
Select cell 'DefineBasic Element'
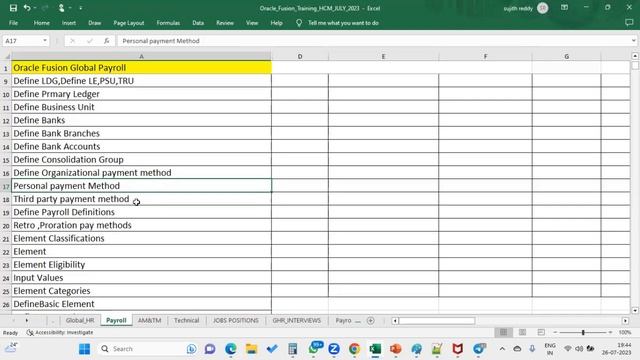141,304
